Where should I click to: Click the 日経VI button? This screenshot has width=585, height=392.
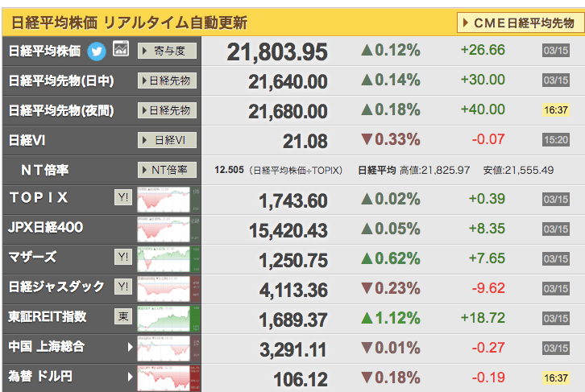(x=167, y=140)
